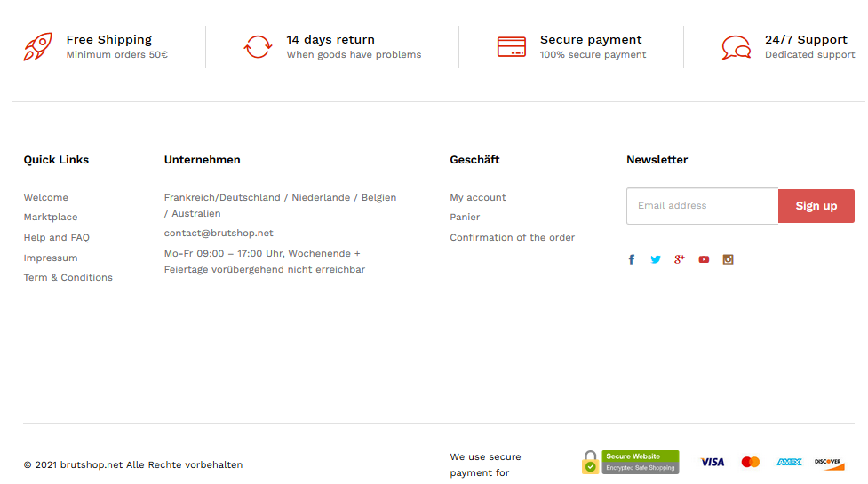The width and height of the screenshot is (868, 484).
Task: Open the Marktplace link
Action: coord(51,218)
